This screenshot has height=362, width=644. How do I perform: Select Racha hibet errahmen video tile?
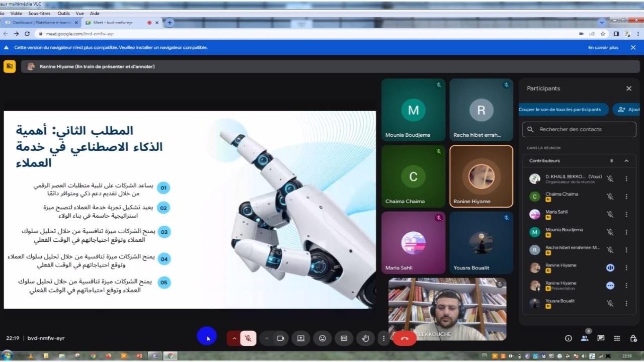point(481,110)
